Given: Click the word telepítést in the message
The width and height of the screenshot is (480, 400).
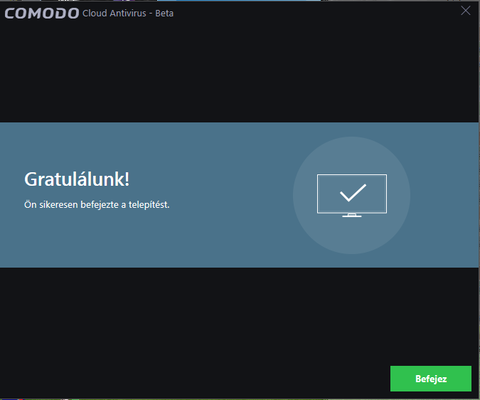Looking at the screenshot, I should 149,204.
